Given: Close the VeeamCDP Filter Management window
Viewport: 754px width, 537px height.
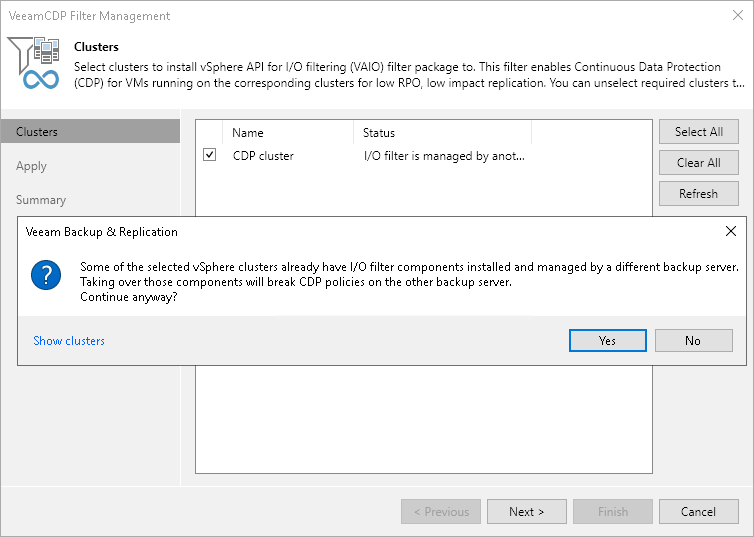Looking at the screenshot, I should (738, 15).
